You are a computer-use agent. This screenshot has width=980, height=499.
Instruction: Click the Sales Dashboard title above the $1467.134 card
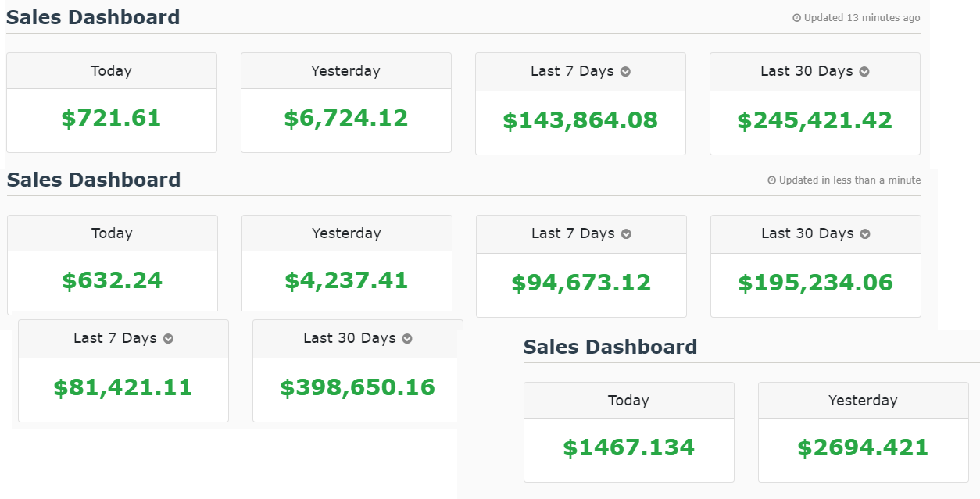pyautogui.click(x=610, y=348)
